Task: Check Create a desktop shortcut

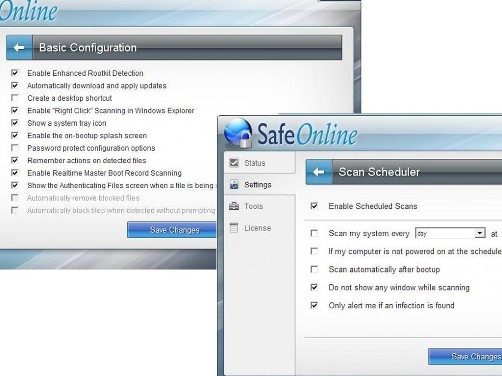Action: click(15, 98)
